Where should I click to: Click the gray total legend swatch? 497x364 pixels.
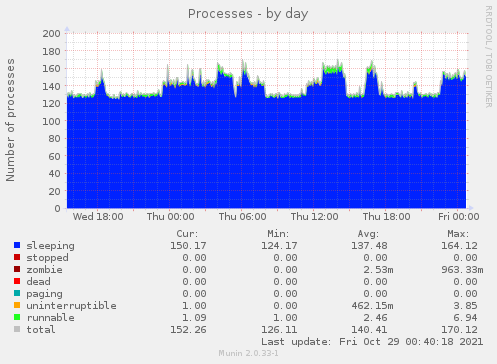click(17, 329)
